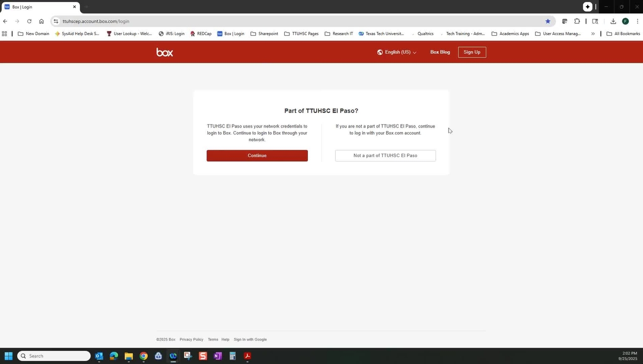643x364 pixels.
Task: Continue to login via TTUHSC network
Action: [257, 156]
